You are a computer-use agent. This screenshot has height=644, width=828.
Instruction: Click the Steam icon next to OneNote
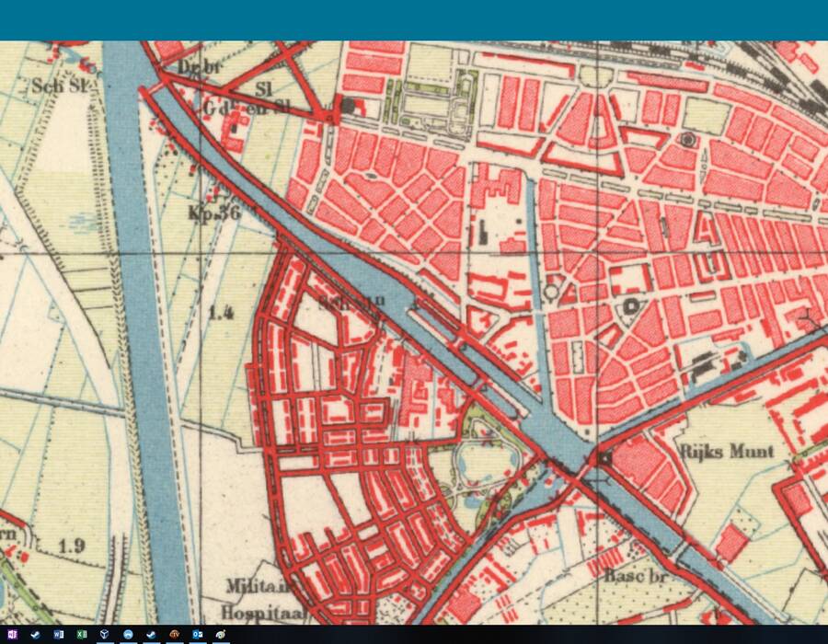[x=35, y=634]
